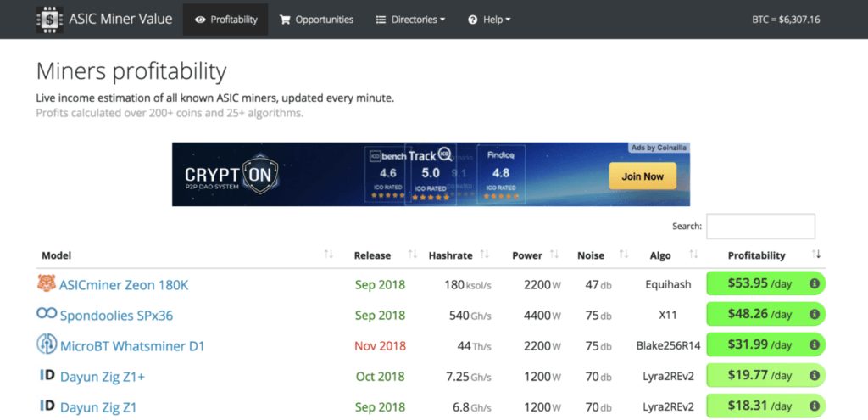868x420 pixels.
Task: Click the Miners profitability heading
Action: (x=131, y=72)
